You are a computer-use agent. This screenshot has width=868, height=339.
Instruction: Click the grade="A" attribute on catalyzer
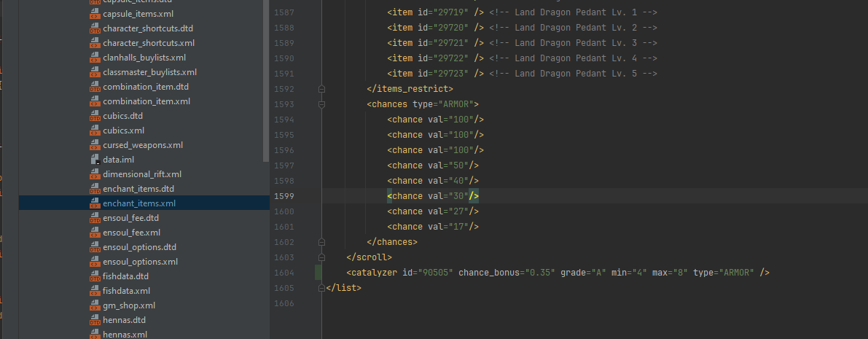583,273
